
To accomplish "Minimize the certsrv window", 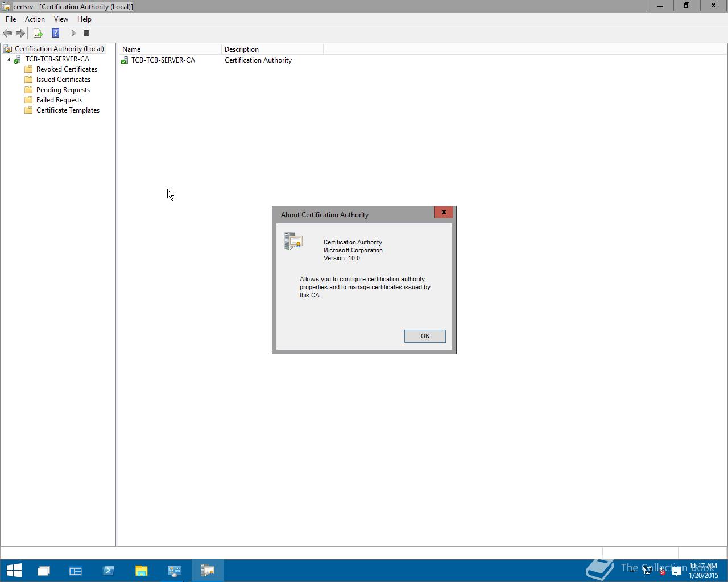I will [x=660, y=6].
